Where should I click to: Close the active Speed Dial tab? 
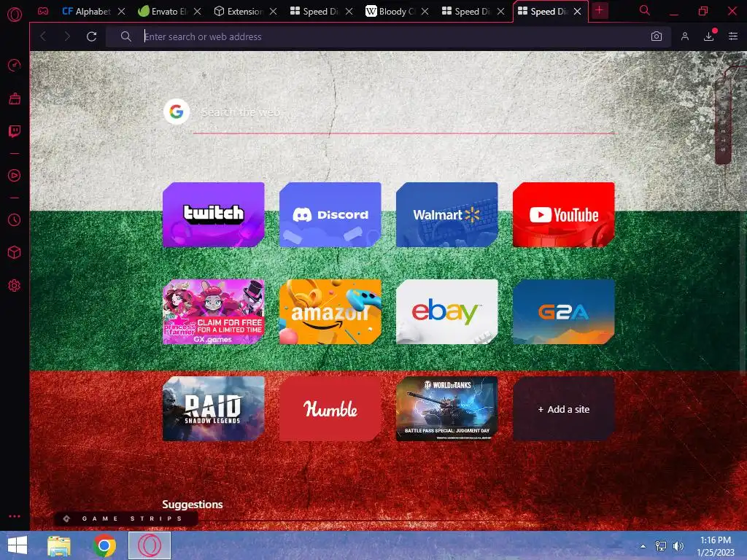tap(577, 11)
